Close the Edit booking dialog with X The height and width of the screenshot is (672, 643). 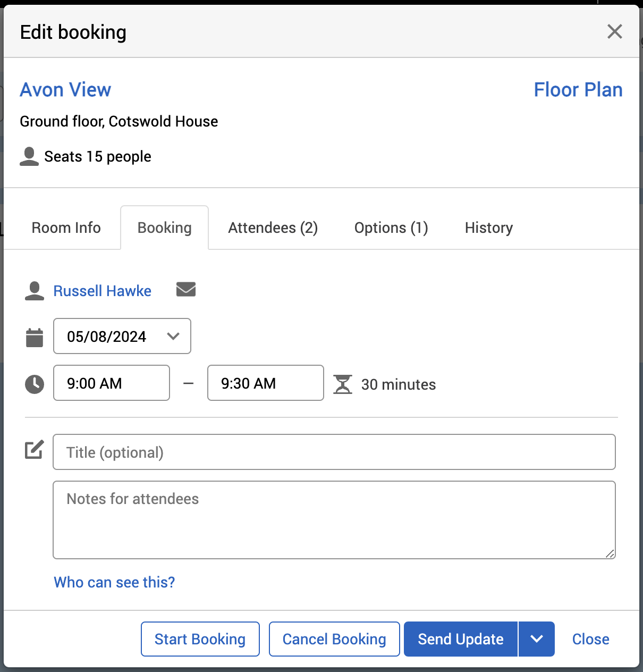coord(614,32)
